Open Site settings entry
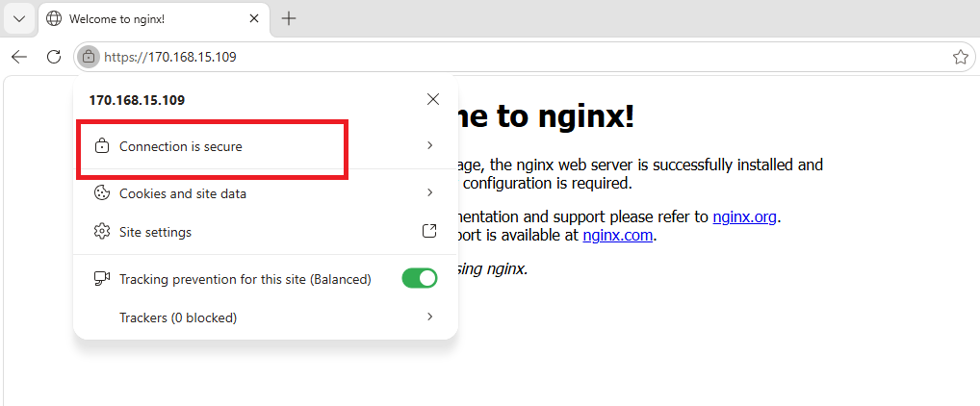Viewport: 980px width, 406px height. 265,232
